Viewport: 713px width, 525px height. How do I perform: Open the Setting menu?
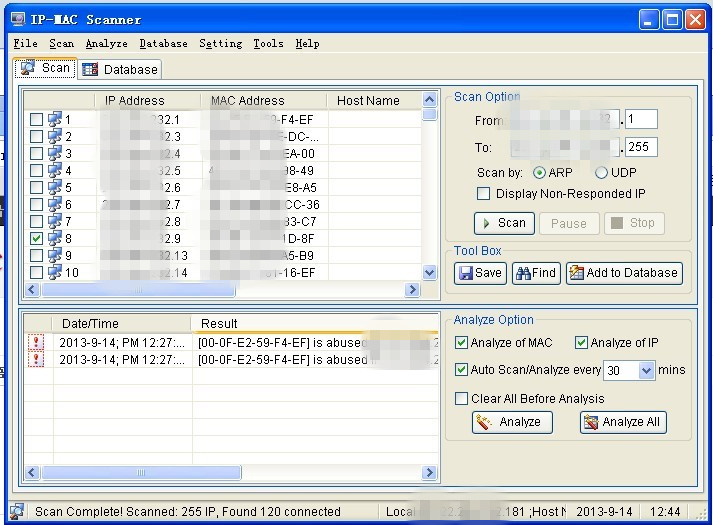click(221, 44)
